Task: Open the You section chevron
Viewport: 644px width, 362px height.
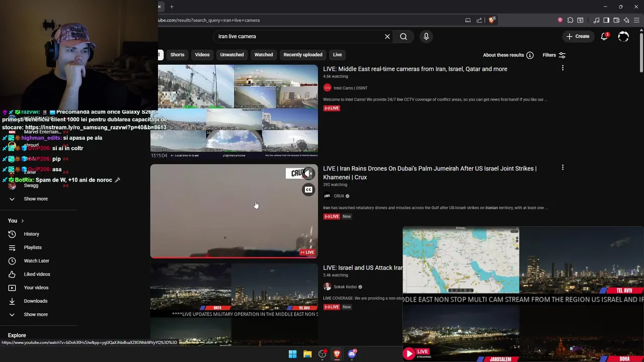Action: [22, 221]
